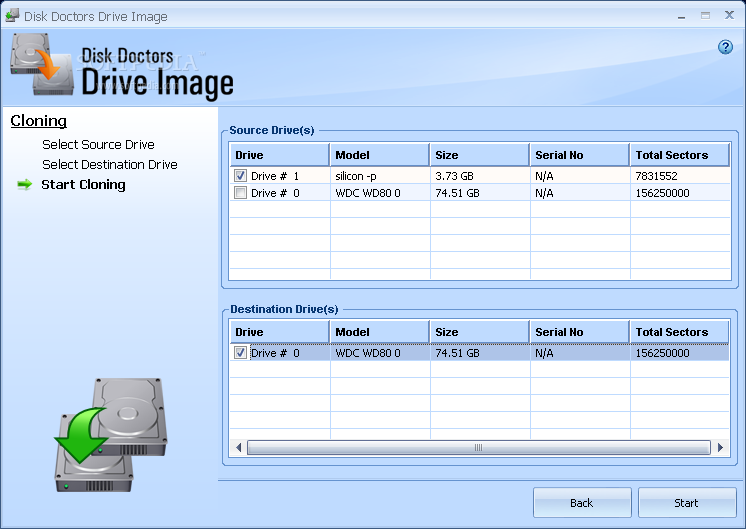The height and width of the screenshot is (529, 746).
Task: Click destination Model column header
Action: [x=380, y=332]
